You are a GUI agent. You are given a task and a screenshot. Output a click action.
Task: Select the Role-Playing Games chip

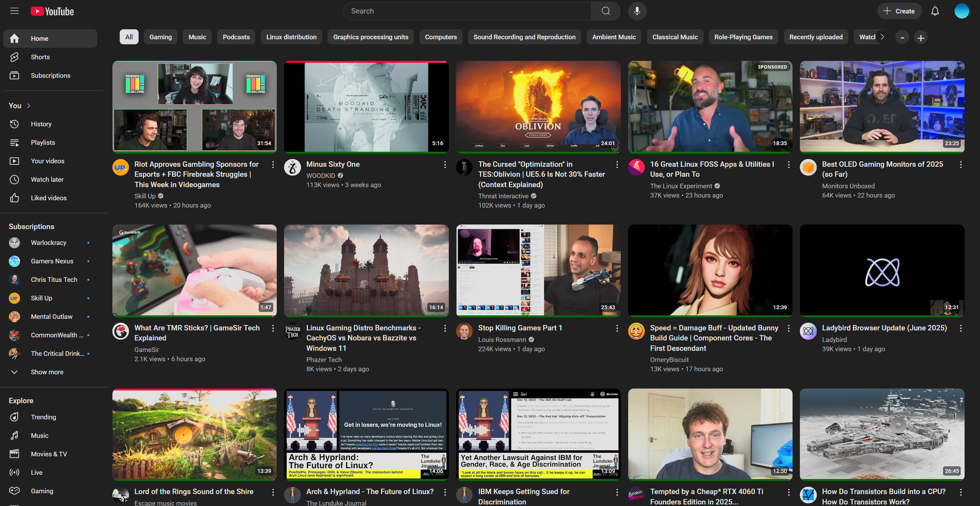tap(743, 37)
